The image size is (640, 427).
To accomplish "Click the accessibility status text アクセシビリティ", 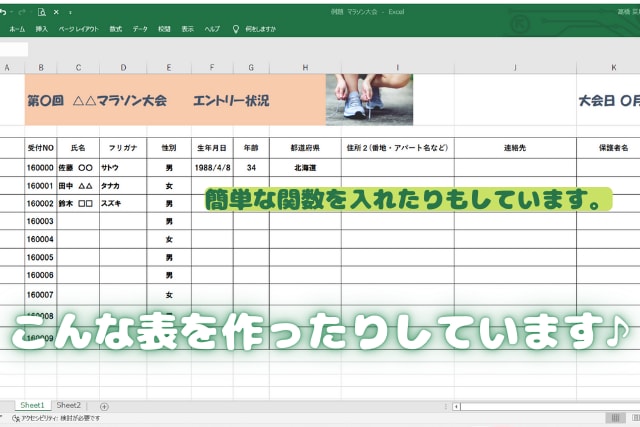I will click(61, 418).
